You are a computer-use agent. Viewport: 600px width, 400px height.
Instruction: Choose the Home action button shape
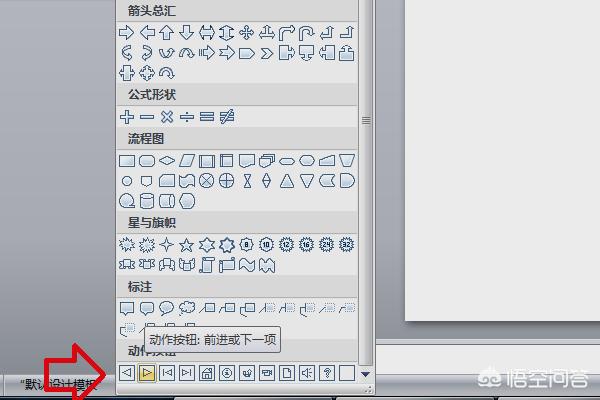tap(207, 373)
